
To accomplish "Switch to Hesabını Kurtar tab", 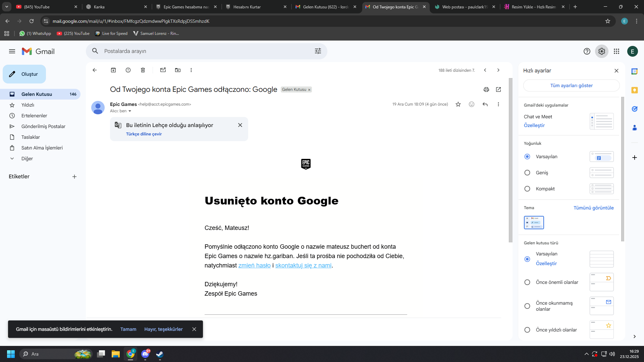I will (x=256, y=7).
